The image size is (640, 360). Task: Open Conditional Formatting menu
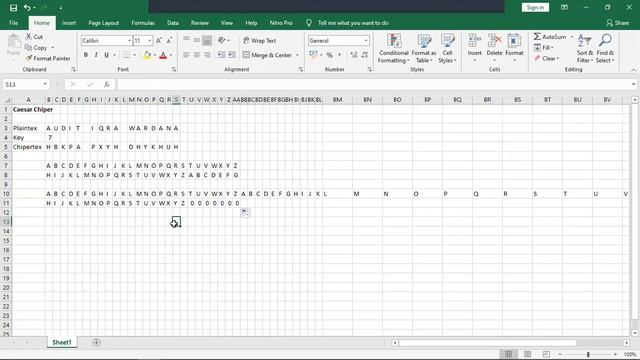click(x=393, y=49)
